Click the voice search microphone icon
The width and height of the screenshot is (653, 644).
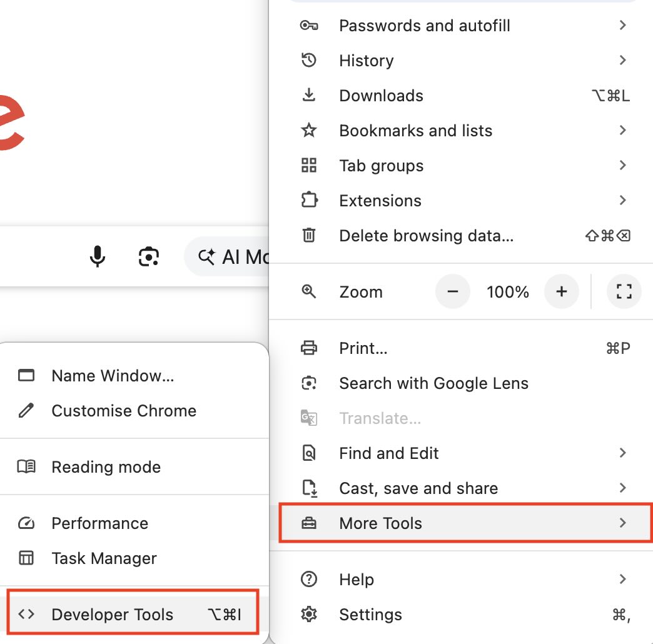[x=97, y=256]
